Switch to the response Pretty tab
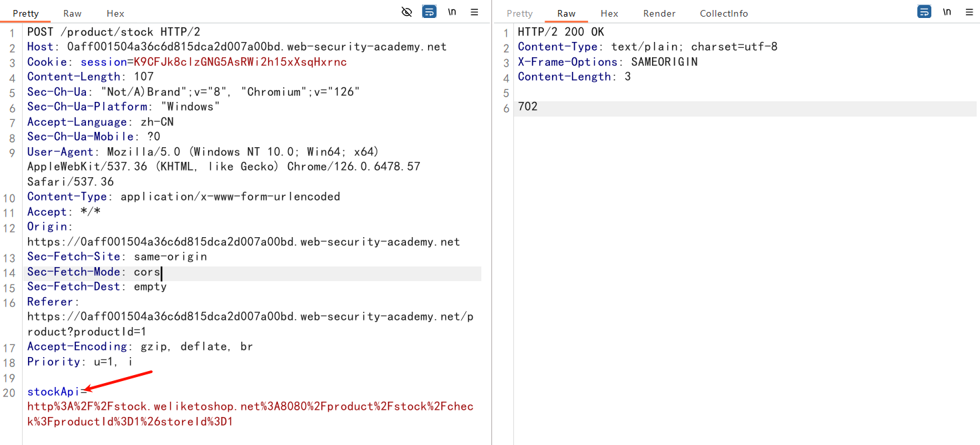980x445 pixels. (x=519, y=13)
